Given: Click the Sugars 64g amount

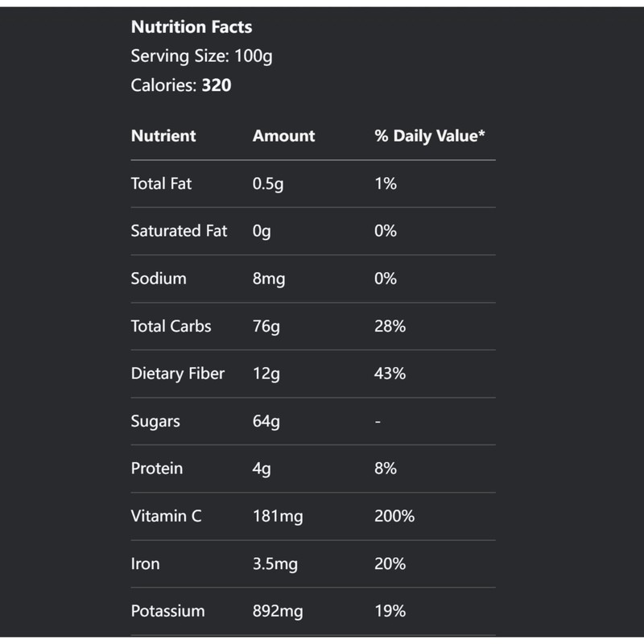Looking at the screenshot, I should (x=266, y=421).
